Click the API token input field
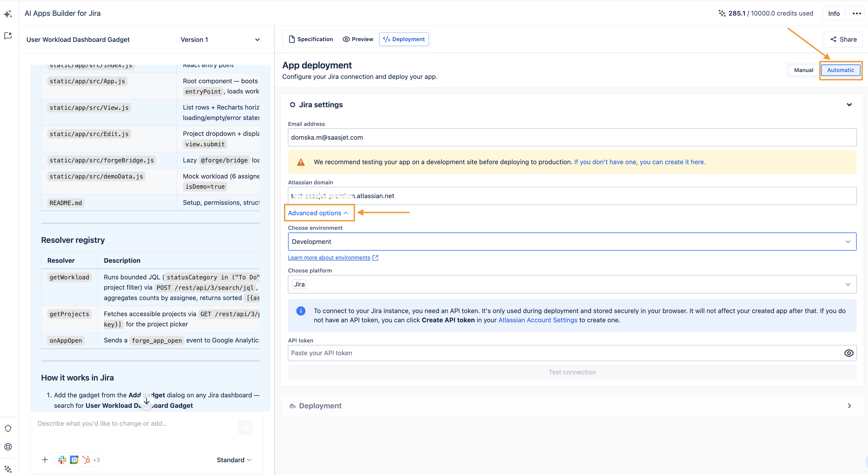 pos(566,353)
